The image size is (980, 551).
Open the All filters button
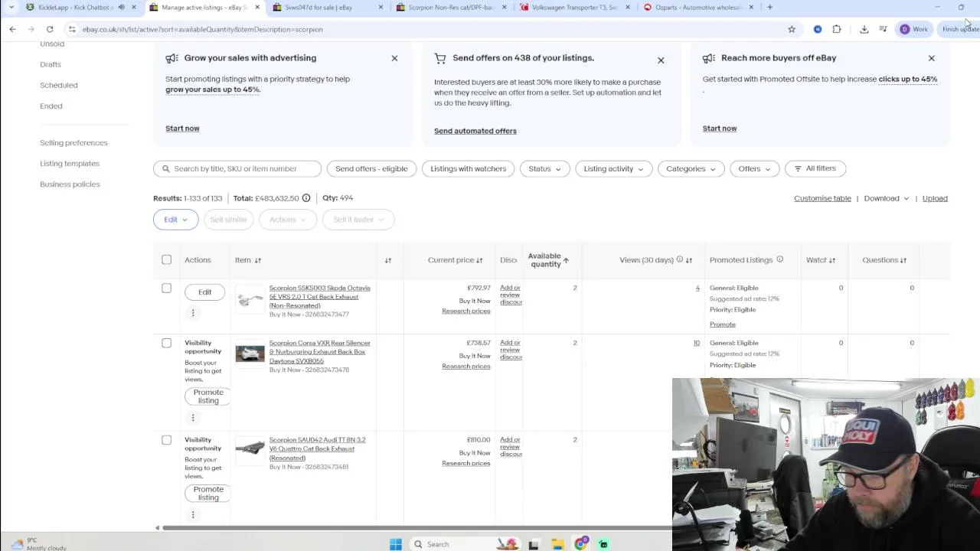click(815, 168)
